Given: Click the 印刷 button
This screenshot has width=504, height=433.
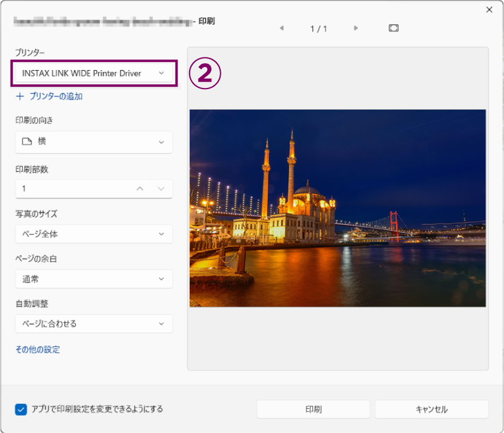Looking at the screenshot, I should pyautogui.click(x=314, y=409).
